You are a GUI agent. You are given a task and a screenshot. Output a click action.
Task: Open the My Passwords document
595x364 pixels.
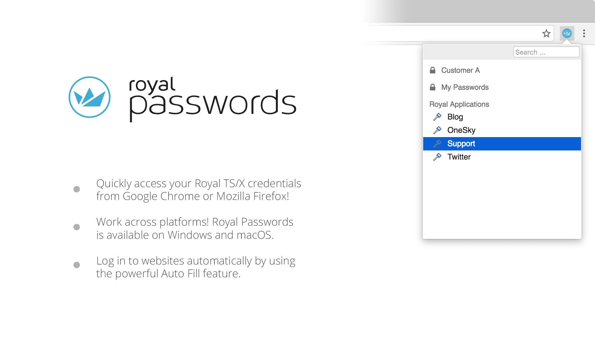click(x=465, y=87)
